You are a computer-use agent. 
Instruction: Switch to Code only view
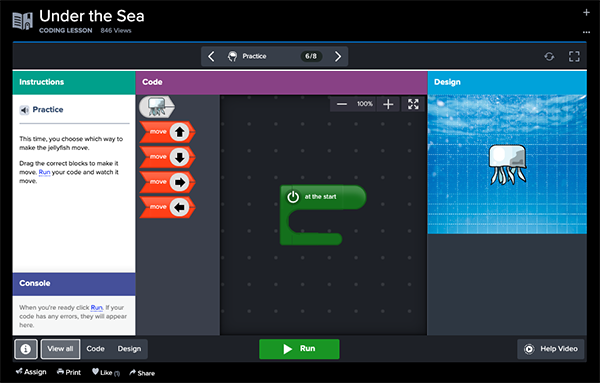pos(95,349)
